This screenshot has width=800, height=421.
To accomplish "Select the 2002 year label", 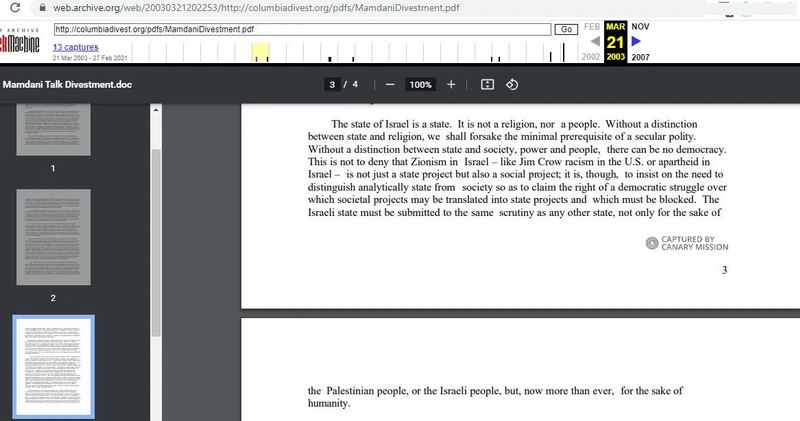I will tap(591, 57).
